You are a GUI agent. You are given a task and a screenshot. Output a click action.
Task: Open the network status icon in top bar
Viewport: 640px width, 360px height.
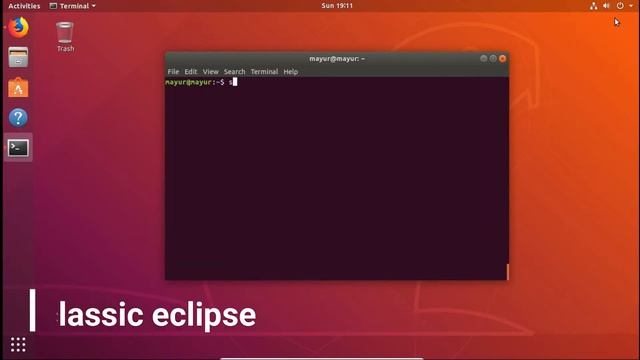(x=593, y=6)
